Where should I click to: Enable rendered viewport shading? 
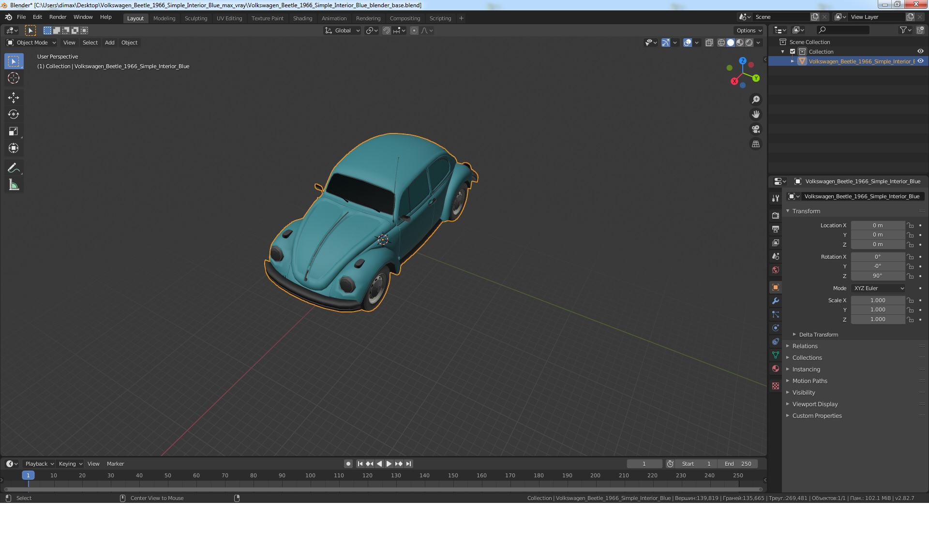(x=749, y=43)
